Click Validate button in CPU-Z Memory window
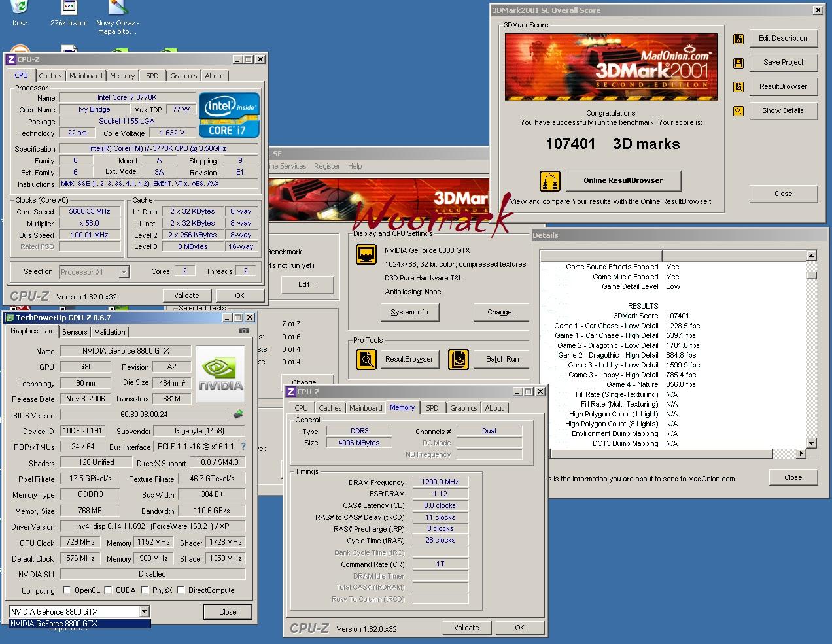The image size is (832, 644). point(466,628)
